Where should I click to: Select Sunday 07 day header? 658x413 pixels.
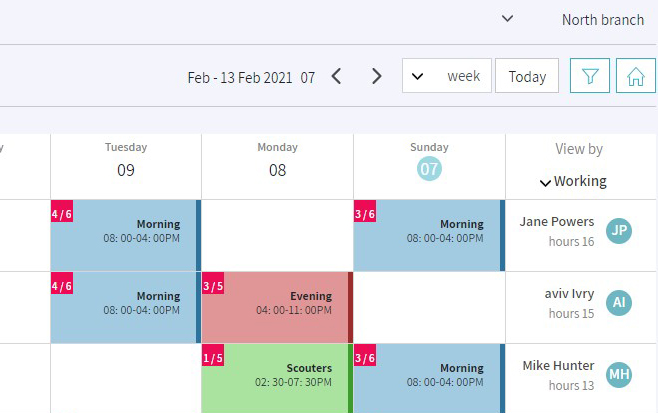(429, 162)
